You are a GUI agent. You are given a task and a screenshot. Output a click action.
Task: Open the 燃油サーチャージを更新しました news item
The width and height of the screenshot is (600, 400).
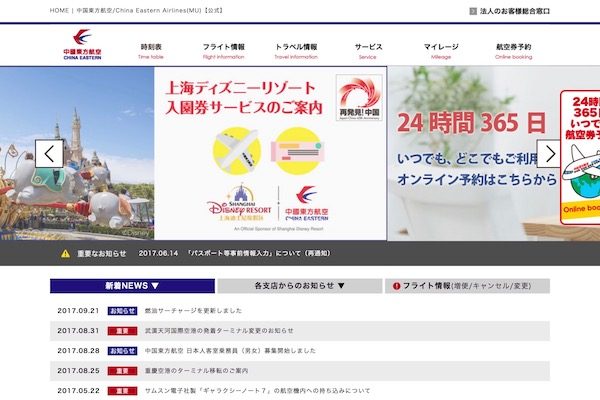coord(193,311)
